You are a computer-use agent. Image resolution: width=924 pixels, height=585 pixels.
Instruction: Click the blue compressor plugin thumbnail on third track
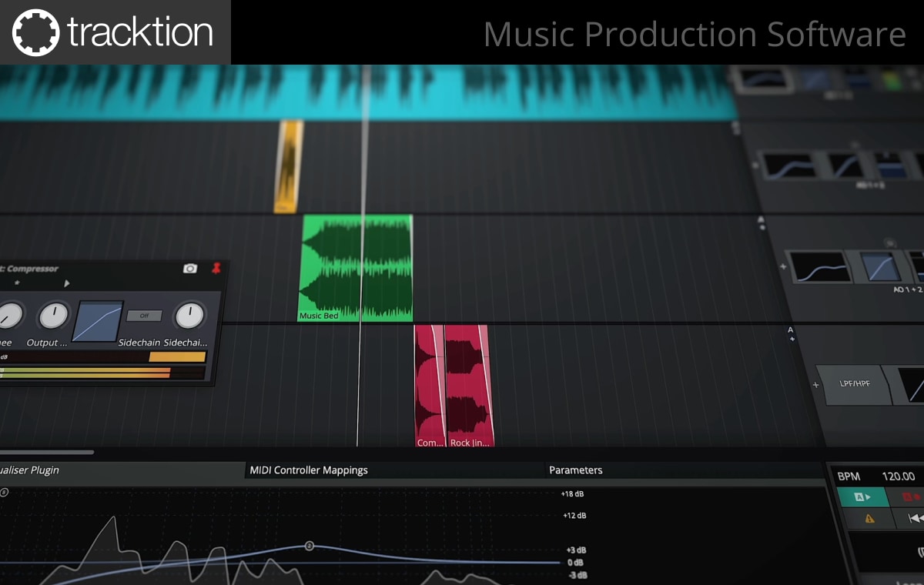(x=879, y=266)
